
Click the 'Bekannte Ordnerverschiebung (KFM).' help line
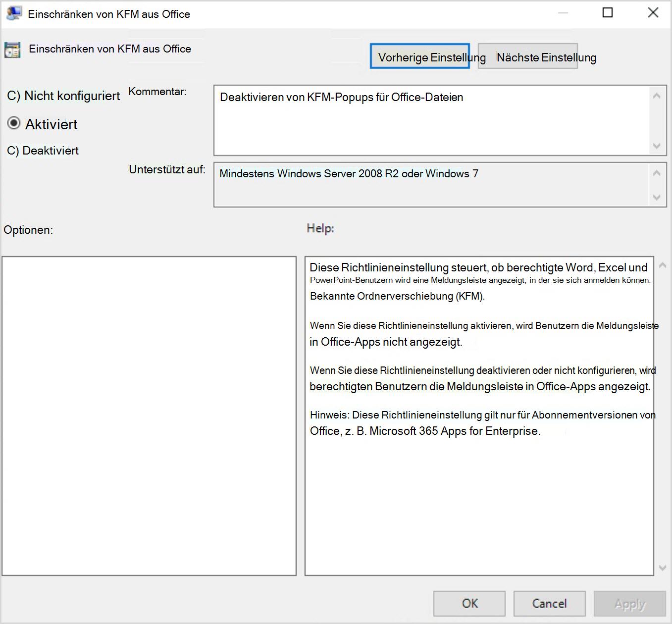click(x=397, y=296)
